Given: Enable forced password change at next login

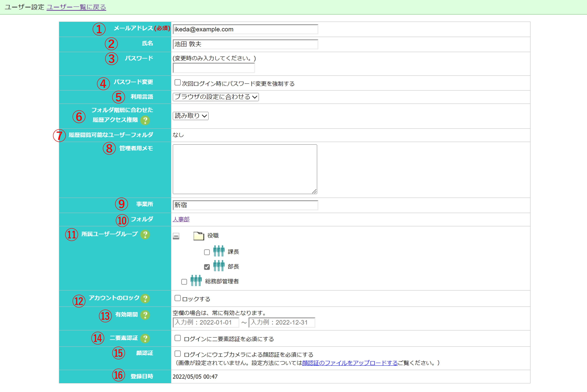Looking at the screenshot, I should click(x=177, y=83).
